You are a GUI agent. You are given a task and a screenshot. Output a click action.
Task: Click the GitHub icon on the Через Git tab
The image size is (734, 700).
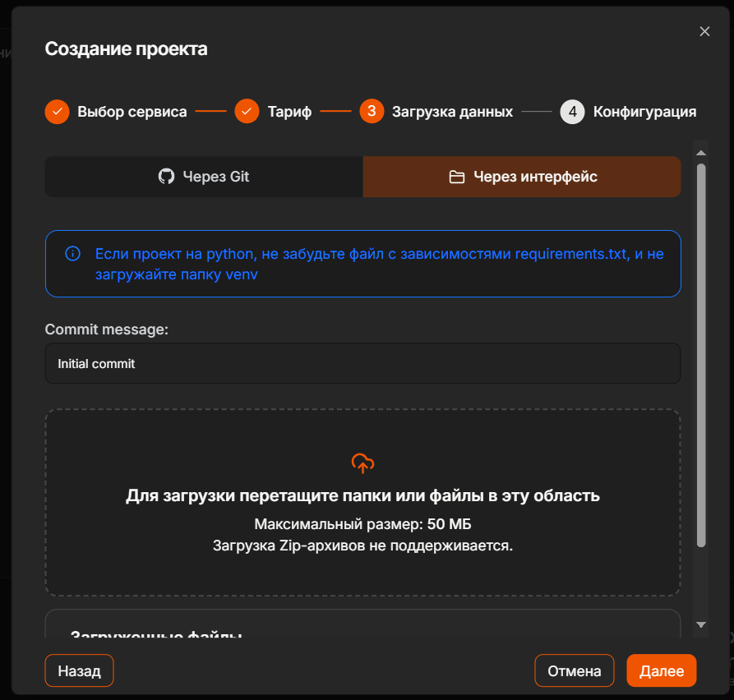(x=168, y=176)
